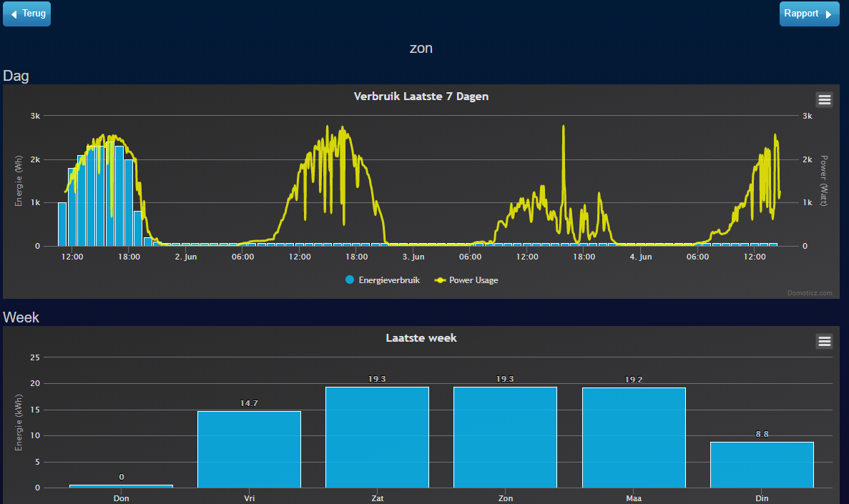Open the Rapport page
Viewport: 849px width, 504px height.
pos(809,14)
